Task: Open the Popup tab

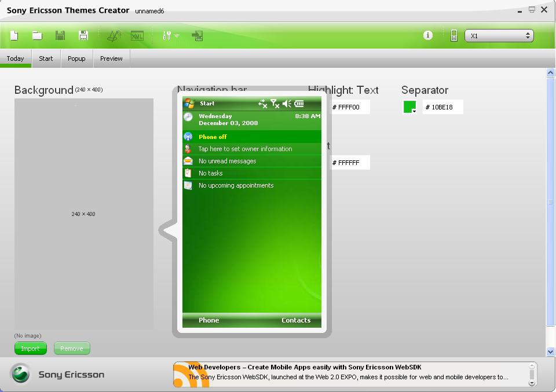Action: [76, 58]
